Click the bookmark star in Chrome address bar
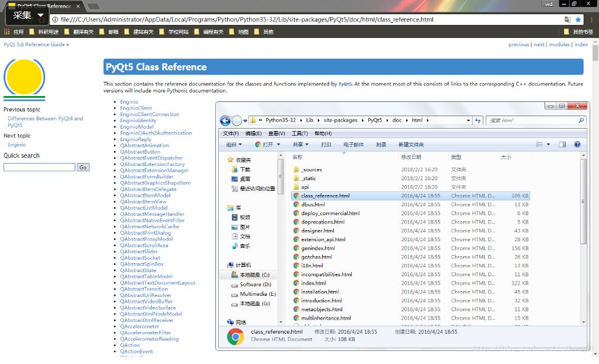 pos(578,20)
